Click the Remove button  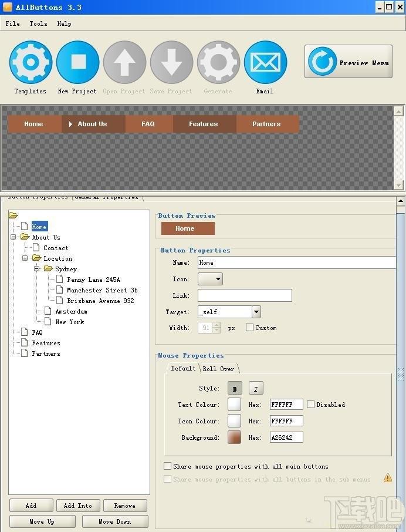[125, 506]
